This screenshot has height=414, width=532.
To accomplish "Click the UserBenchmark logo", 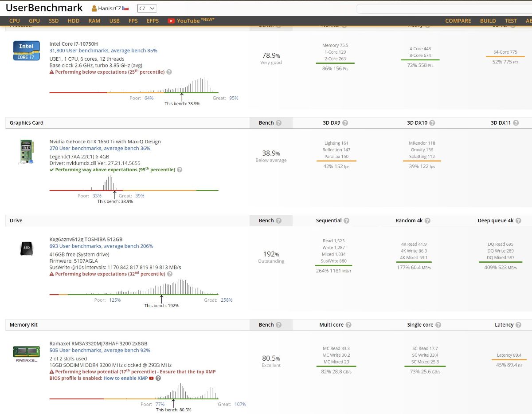I will click(x=44, y=8).
